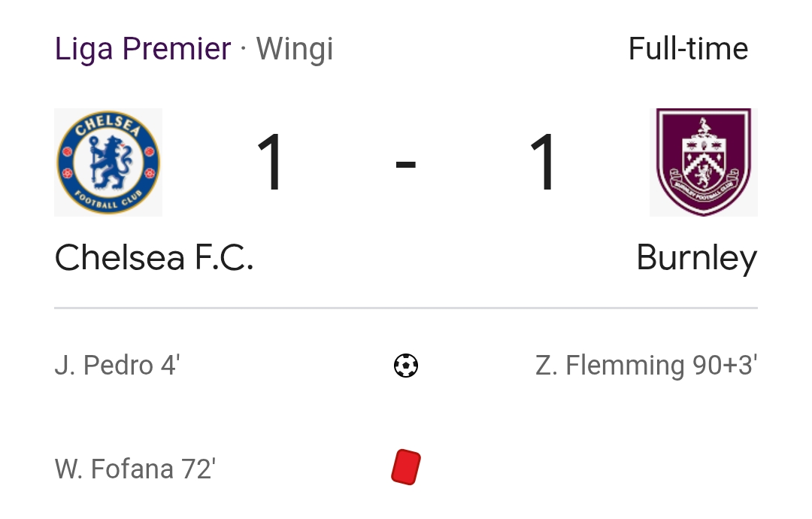Open the Burnley team name
812x519 pixels.
696,258
